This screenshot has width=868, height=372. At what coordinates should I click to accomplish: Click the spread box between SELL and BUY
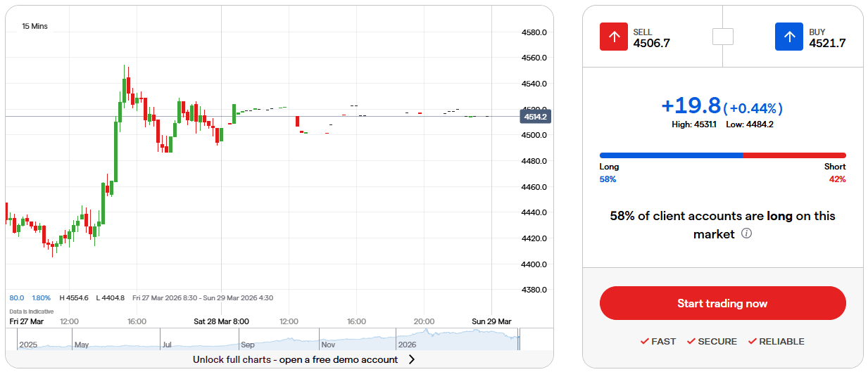pyautogui.click(x=722, y=37)
